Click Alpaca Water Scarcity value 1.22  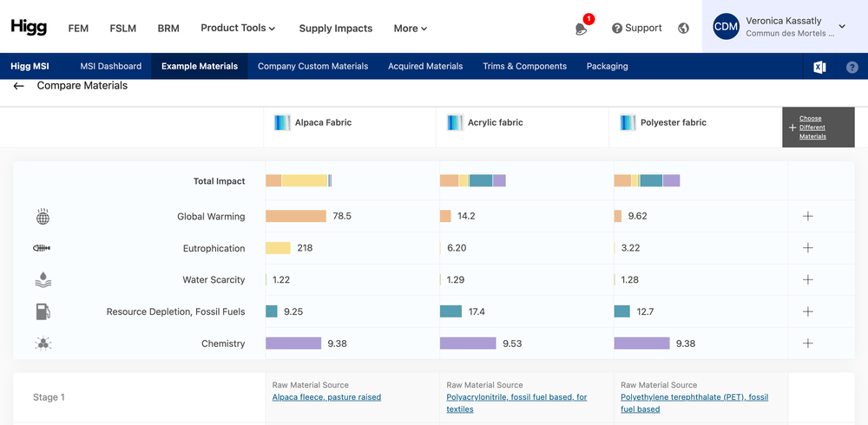pos(281,280)
